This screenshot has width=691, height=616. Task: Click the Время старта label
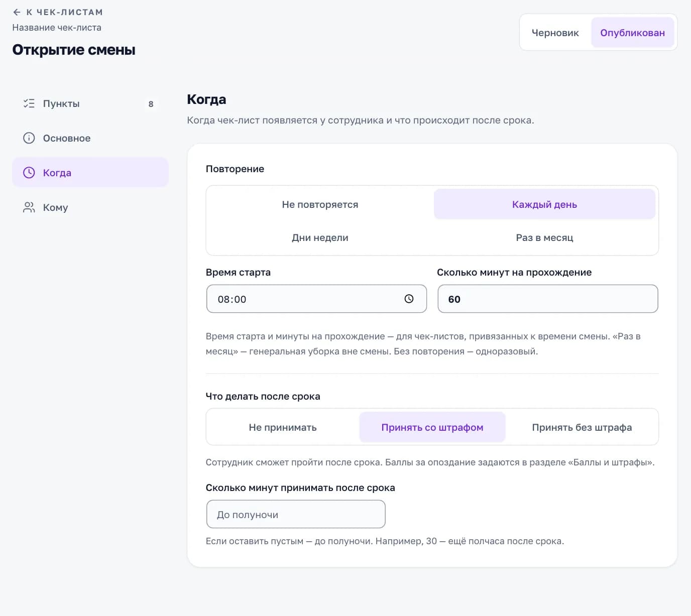coord(238,272)
